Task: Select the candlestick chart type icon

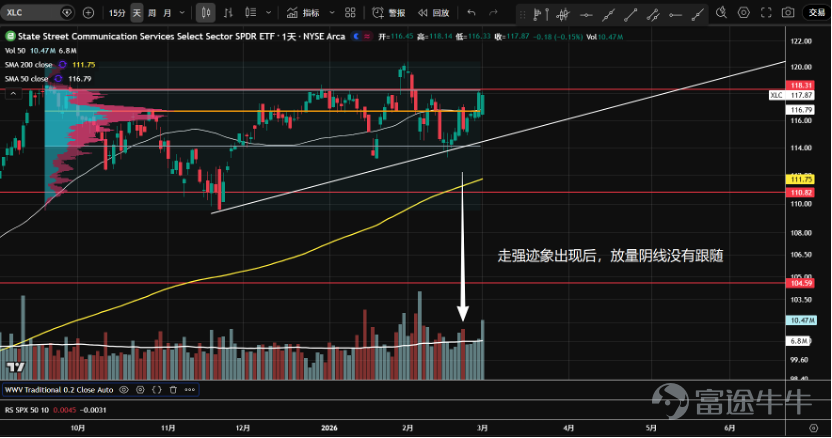Action: click(206, 13)
